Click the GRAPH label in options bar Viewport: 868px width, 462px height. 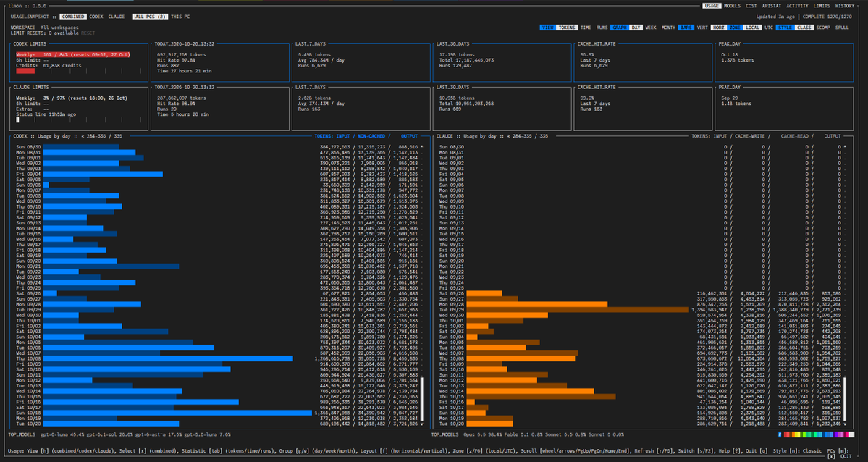(x=620, y=28)
